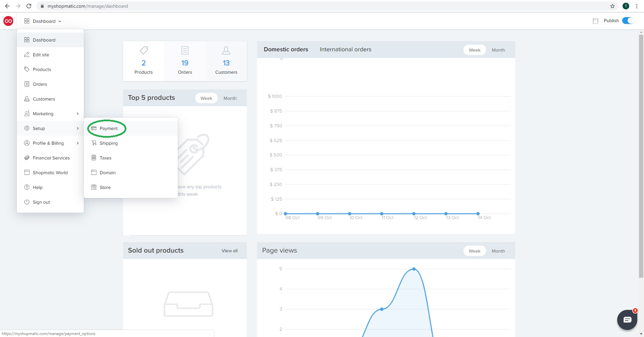Click the Marketing chart icon
644x337 pixels.
tap(27, 114)
